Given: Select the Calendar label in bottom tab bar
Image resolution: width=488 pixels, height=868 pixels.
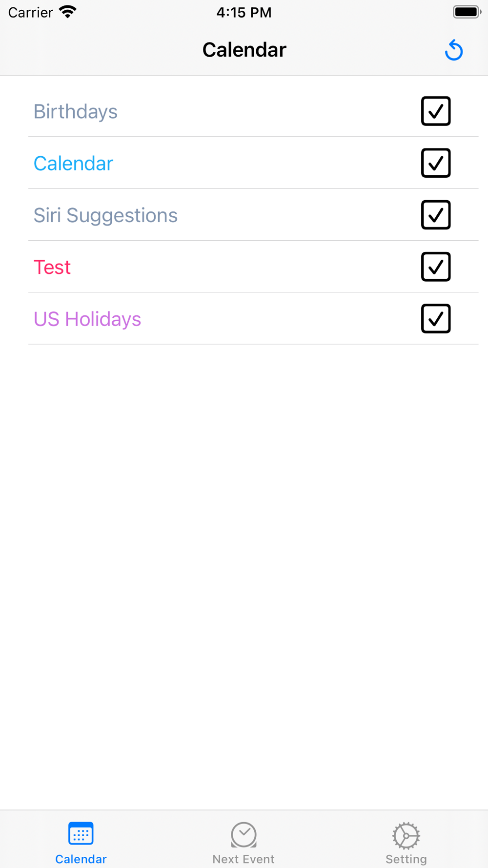Looking at the screenshot, I should (x=81, y=859).
